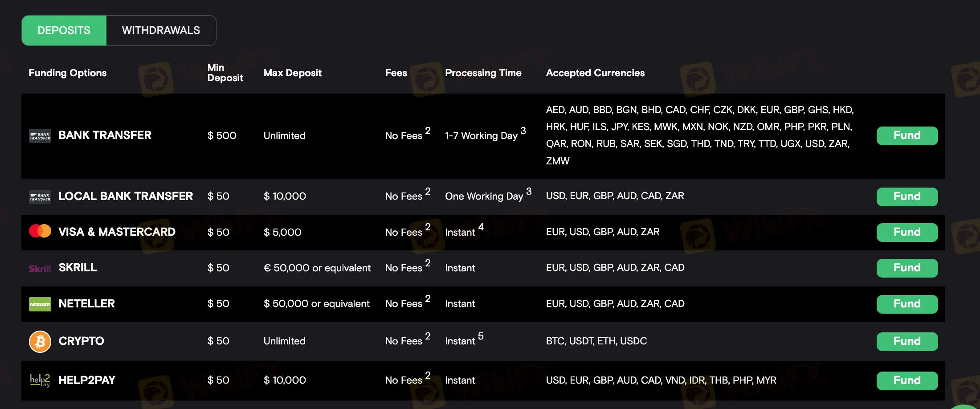Click the Skrill logo icon
The image size is (980, 409).
(x=40, y=268)
